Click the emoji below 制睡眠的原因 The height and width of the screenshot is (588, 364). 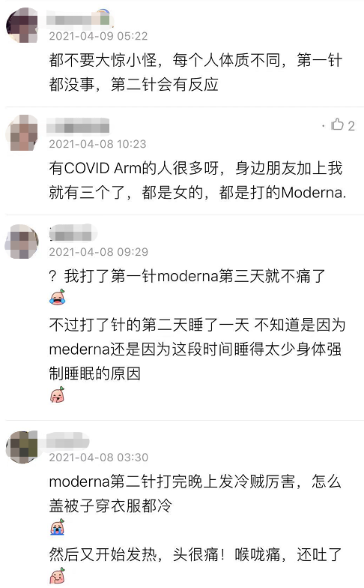pyautogui.click(x=57, y=394)
